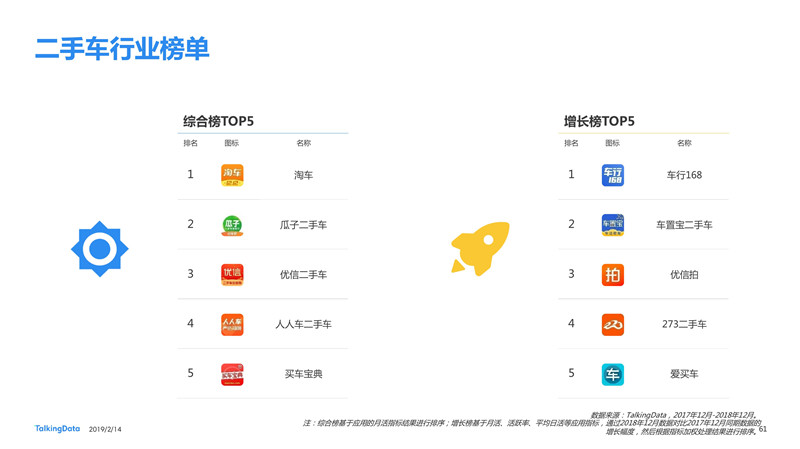Screen dimensions: 800x449
Task: Click the 综合榜TOP5 heading
Action: 218,121
